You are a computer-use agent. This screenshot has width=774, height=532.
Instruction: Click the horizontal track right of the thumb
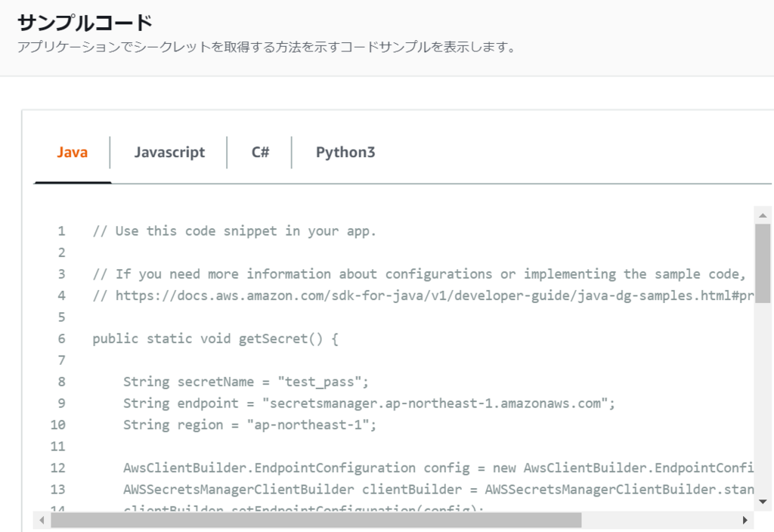(659, 520)
